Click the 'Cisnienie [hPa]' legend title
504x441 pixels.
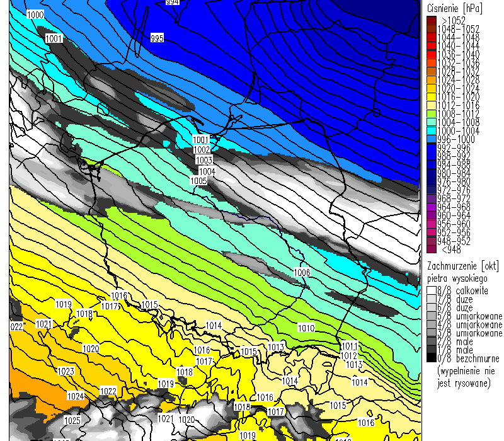click(454, 9)
